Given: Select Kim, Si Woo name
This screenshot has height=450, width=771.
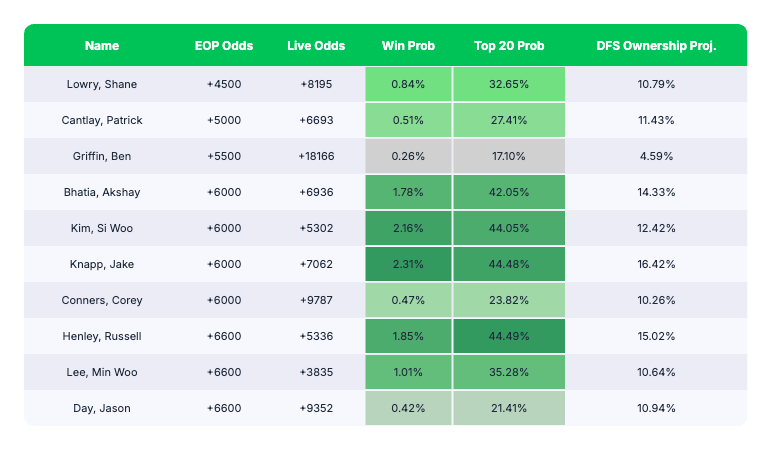Looking at the screenshot, I should point(101,228).
